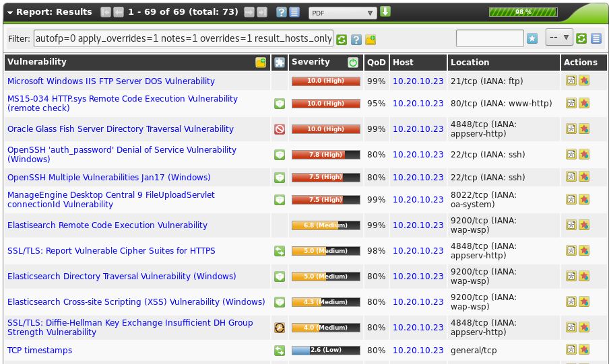Click 6.8 (Medium) severity bar for Elastisearch RCE
609x364 pixels.
point(326,225)
